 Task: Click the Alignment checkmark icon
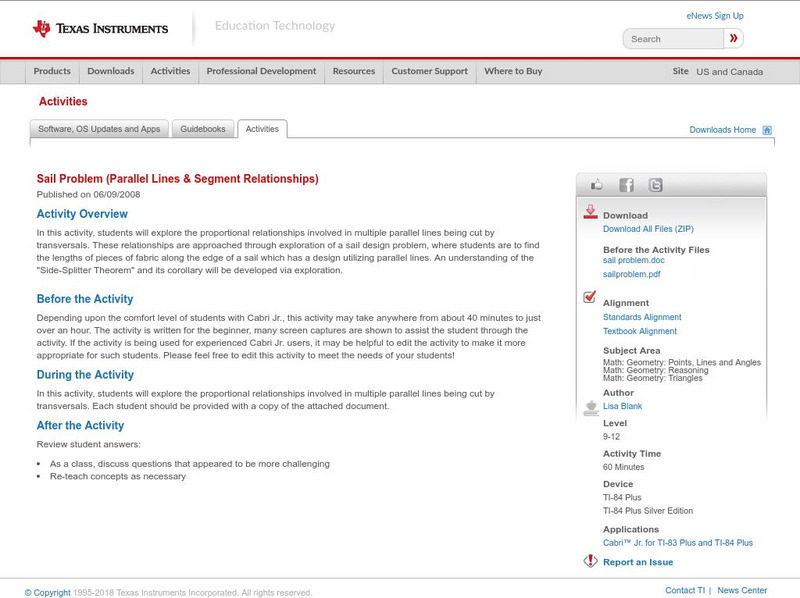589,296
